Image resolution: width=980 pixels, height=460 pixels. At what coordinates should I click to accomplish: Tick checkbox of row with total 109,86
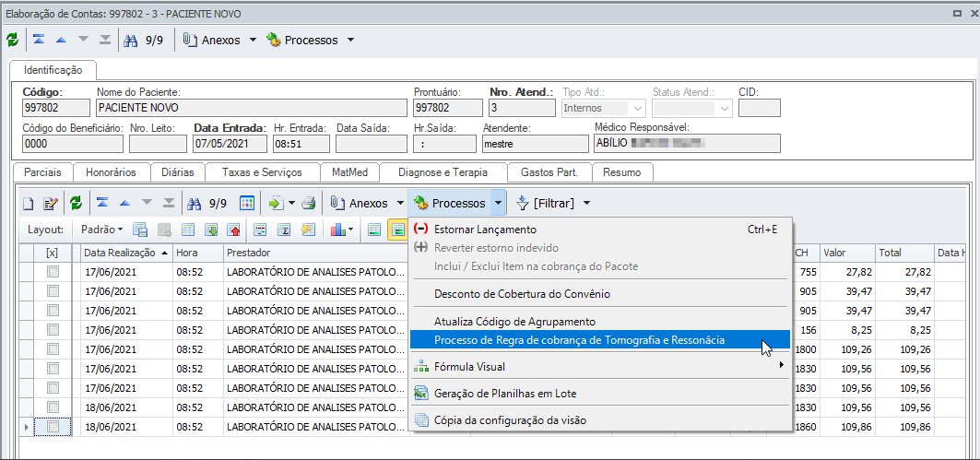pos(53,427)
